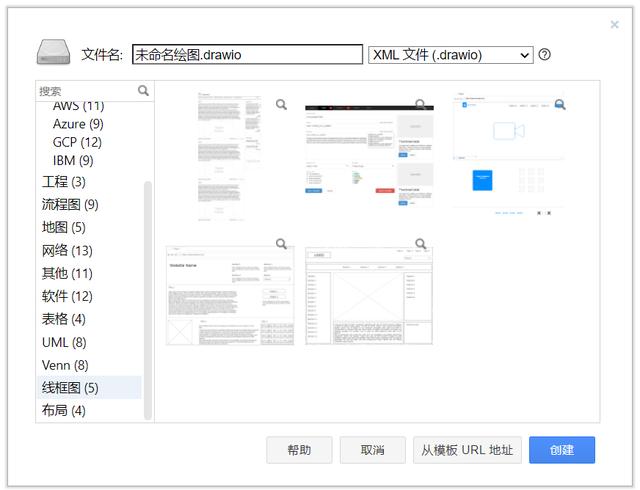
Task: Click the 创建 button
Action: pos(562,450)
